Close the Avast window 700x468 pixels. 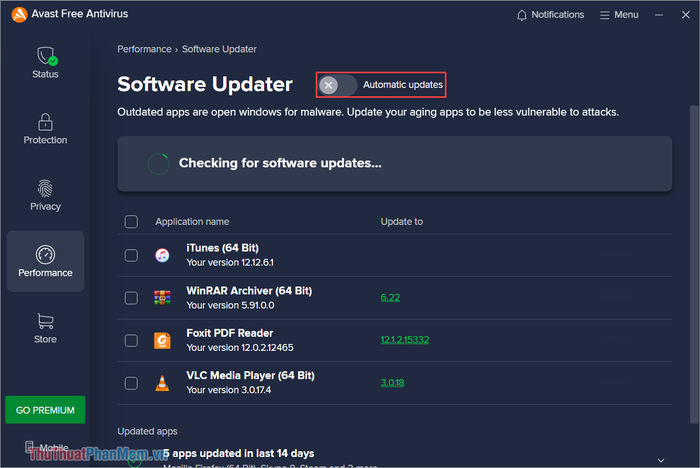click(x=686, y=15)
